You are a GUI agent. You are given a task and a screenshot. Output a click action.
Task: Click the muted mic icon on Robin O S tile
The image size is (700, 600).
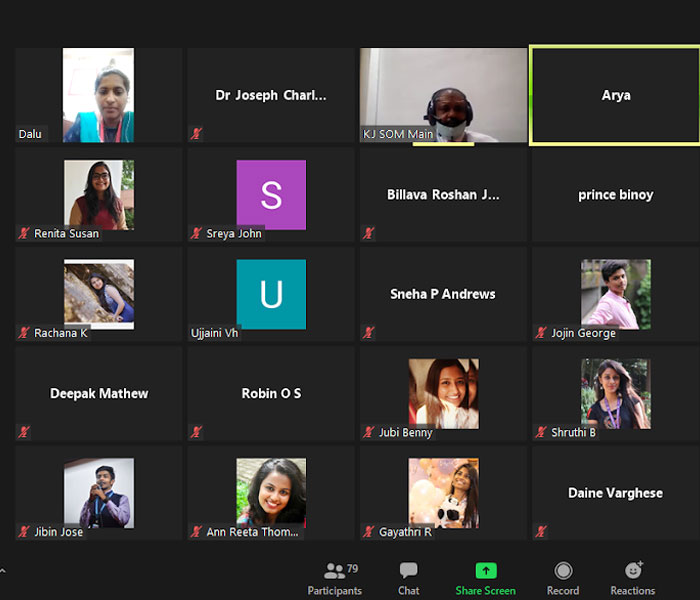point(196,432)
